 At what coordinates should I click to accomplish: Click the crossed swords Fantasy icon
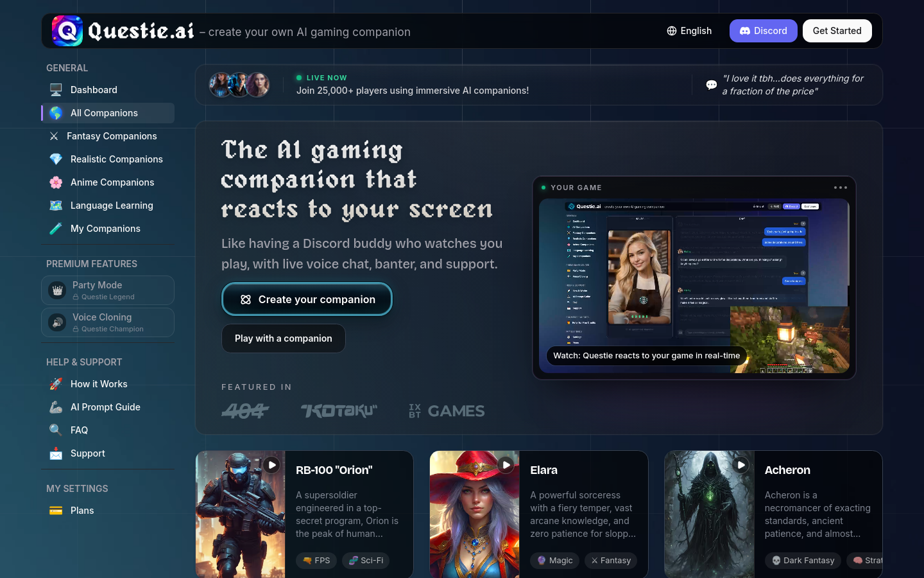[54, 136]
